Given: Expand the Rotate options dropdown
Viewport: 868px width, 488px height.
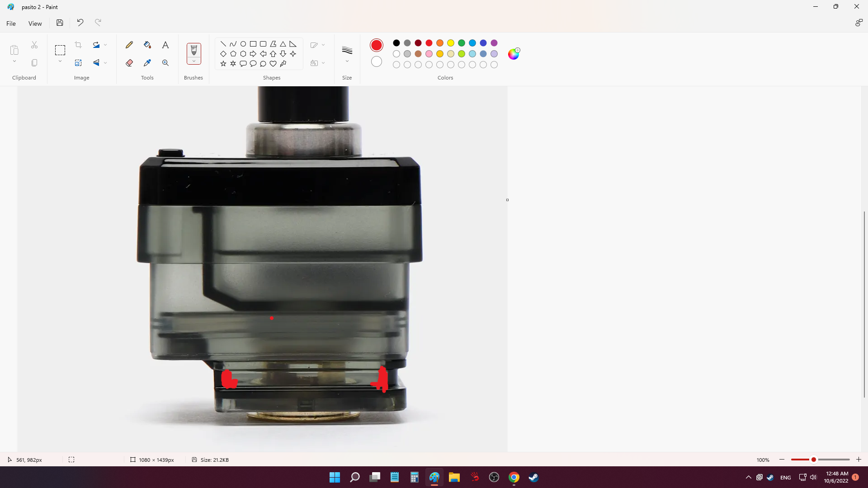Looking at the screenshot, I should (x=105, y=45).
